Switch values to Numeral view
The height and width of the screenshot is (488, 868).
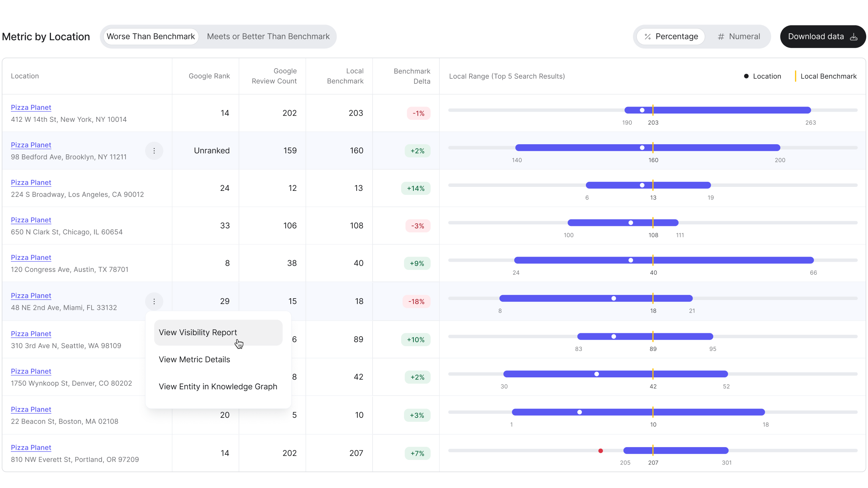[x=739, y=37]
